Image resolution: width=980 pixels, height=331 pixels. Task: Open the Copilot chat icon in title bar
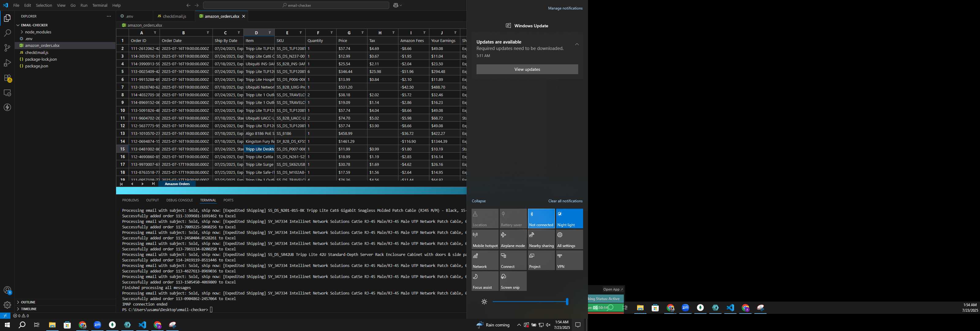[x=396, y=5]
